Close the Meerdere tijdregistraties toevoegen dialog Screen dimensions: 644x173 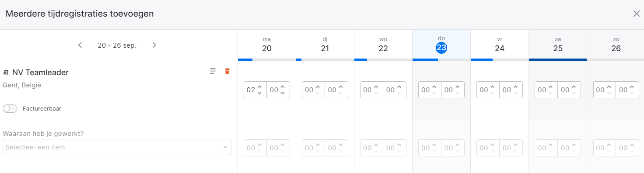click(x=637, y=14)
